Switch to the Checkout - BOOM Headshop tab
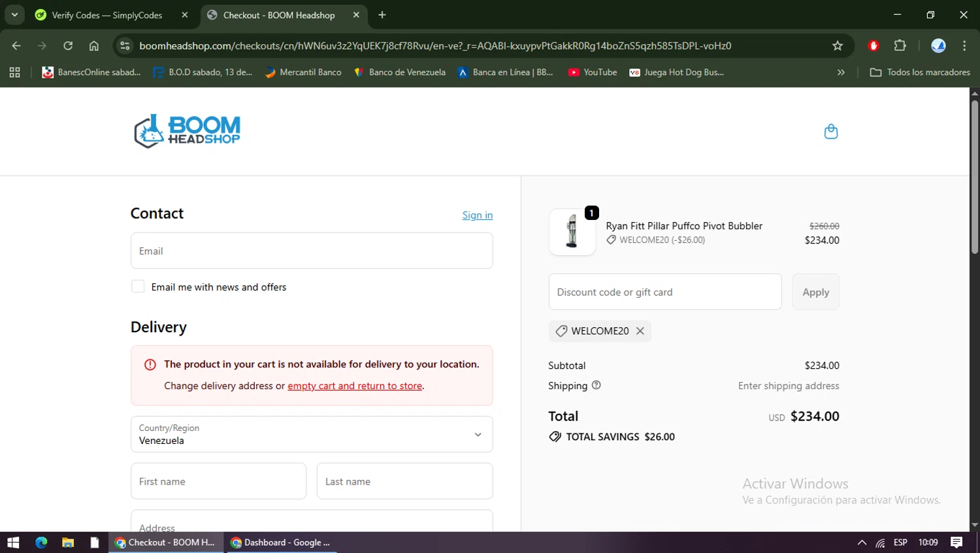 279,15
